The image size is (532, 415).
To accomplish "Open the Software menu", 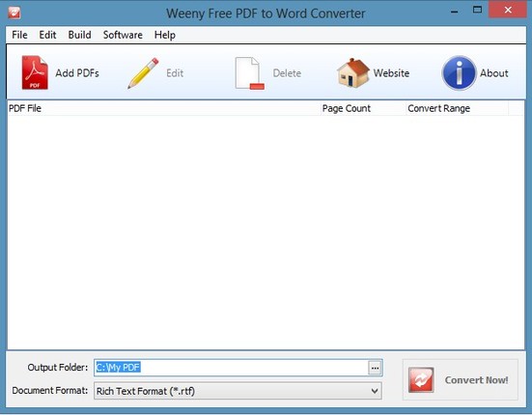I will [123, 35].
